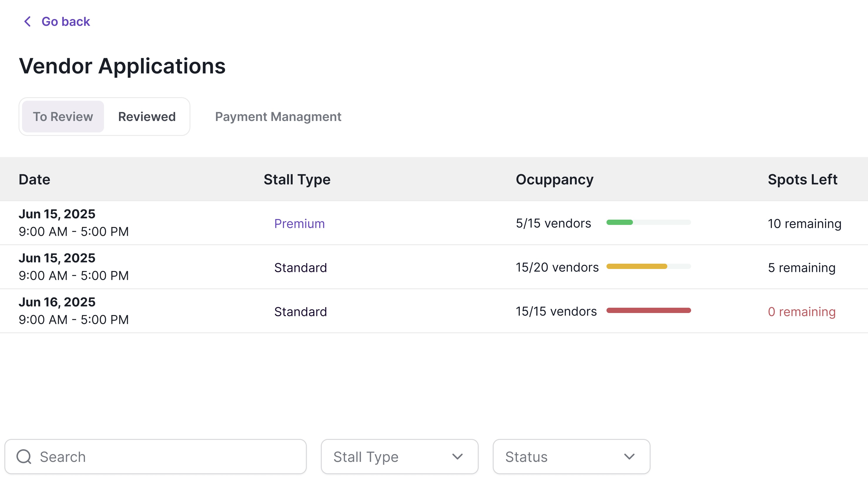The height and width of the screenshot is (488, 868).
Task: Open the Premium stall type link
Action: [299, 224]
